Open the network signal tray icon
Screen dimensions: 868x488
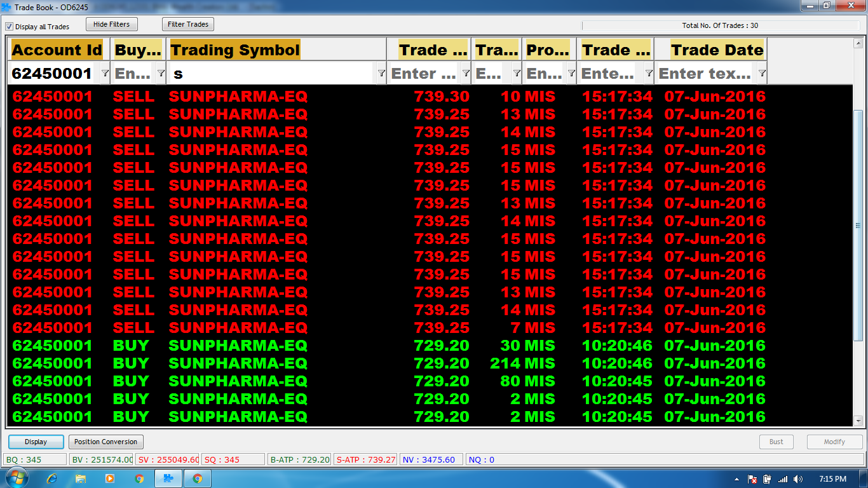pos(783,479)
